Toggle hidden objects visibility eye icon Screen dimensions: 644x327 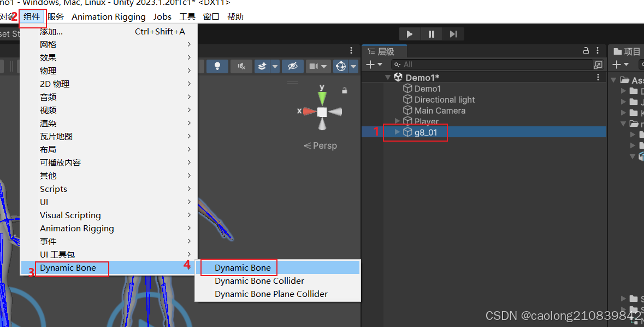coord(293,66)
